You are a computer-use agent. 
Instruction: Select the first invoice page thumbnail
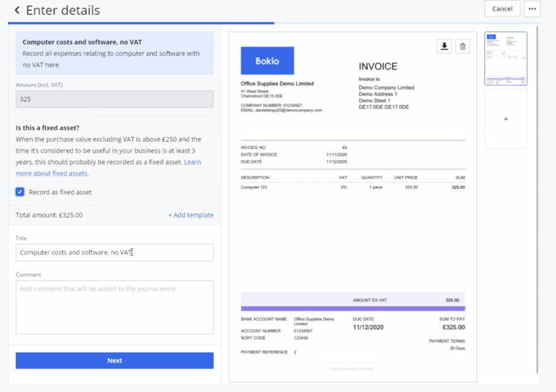point(506,58)
